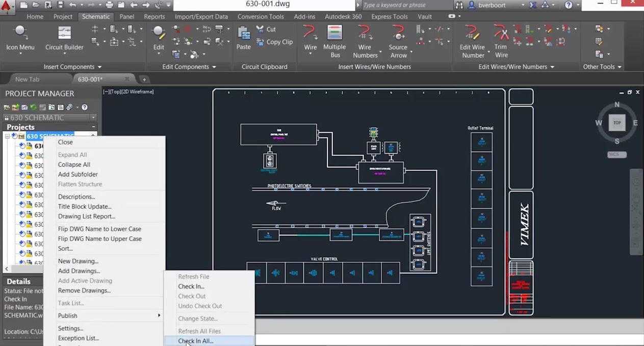
Task: Collapse the Projects section header
Action: pos(93,127)
